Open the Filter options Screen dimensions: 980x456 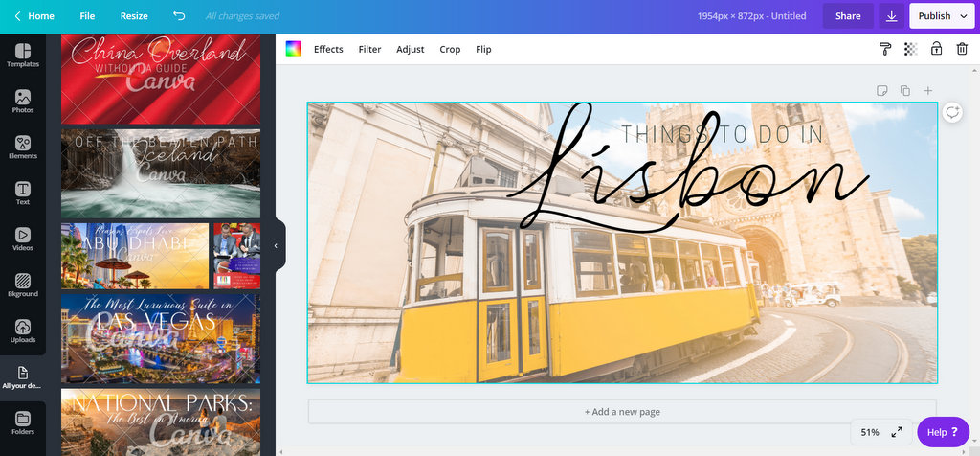tap(369, 49)
